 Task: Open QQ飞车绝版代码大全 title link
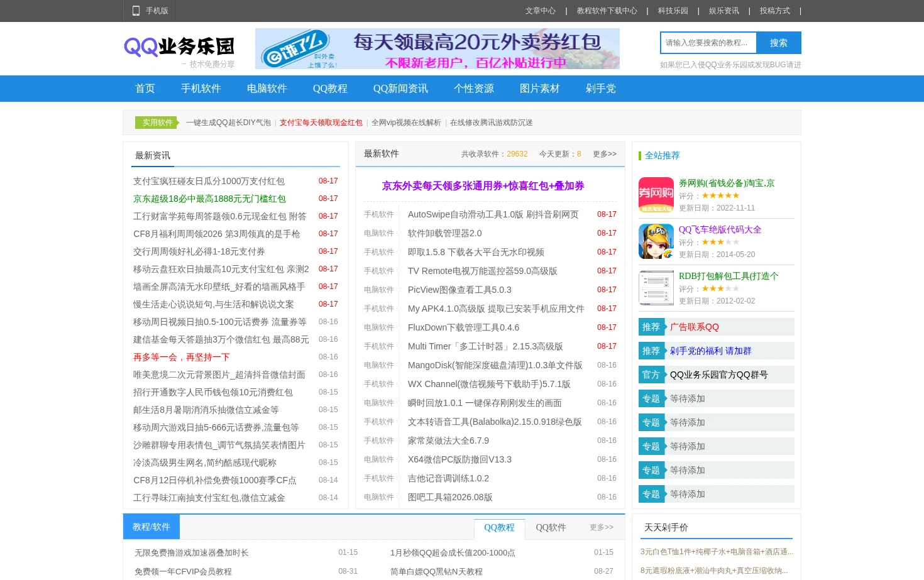pos(720,229)
